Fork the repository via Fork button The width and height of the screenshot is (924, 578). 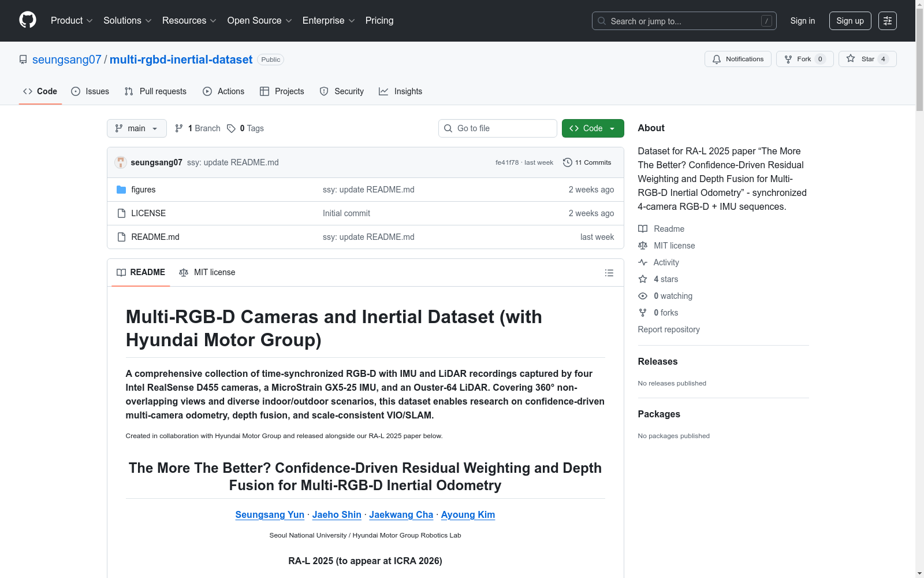(x=805, y=59)
